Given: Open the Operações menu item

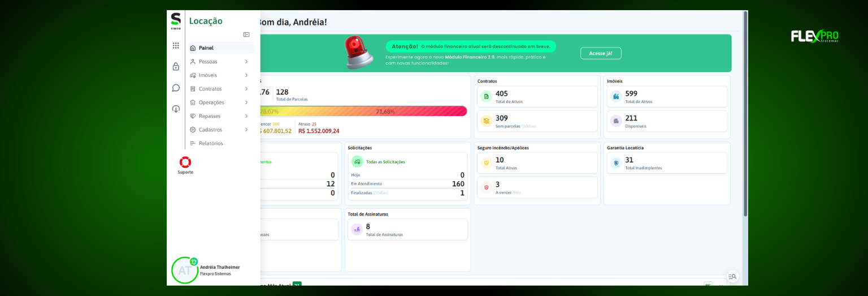Looking at the screenshot, I should (221, 102).
